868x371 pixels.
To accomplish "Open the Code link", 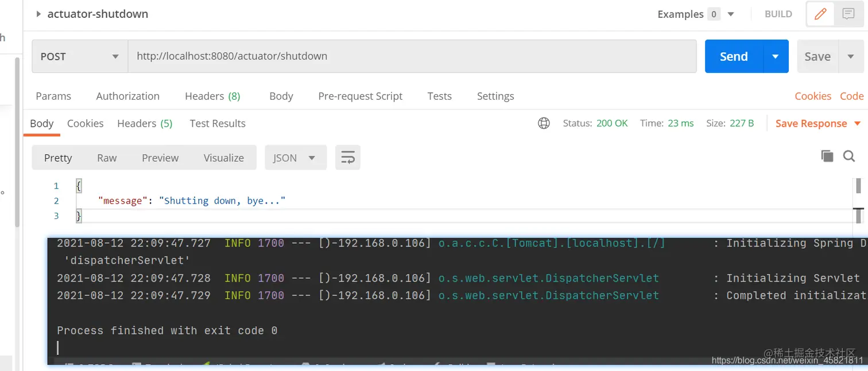I will (x=851, y=96).
